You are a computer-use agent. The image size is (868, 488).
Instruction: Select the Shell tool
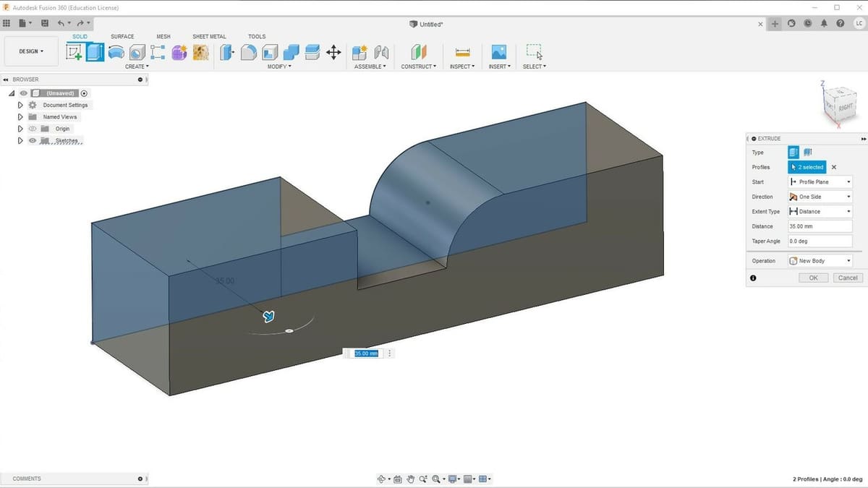tap(270, 52)
